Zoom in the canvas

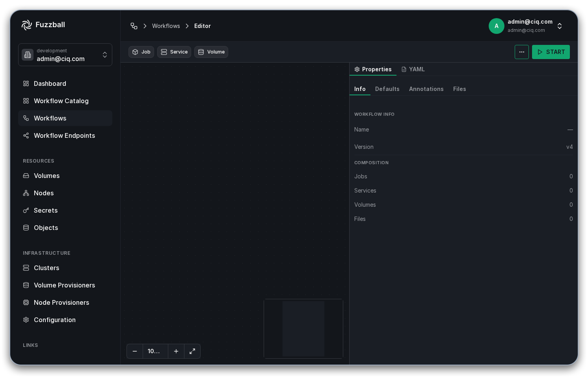coord(176,351)
